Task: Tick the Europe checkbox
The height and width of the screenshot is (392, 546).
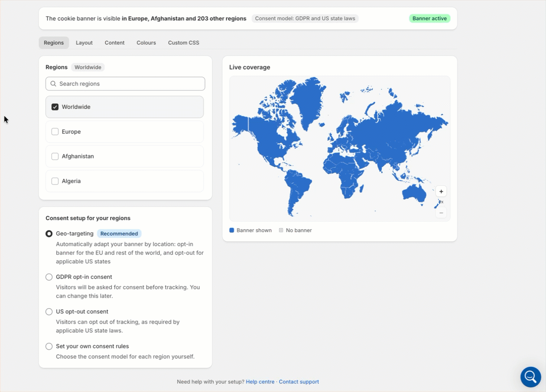Action: (x=55, y=131)
